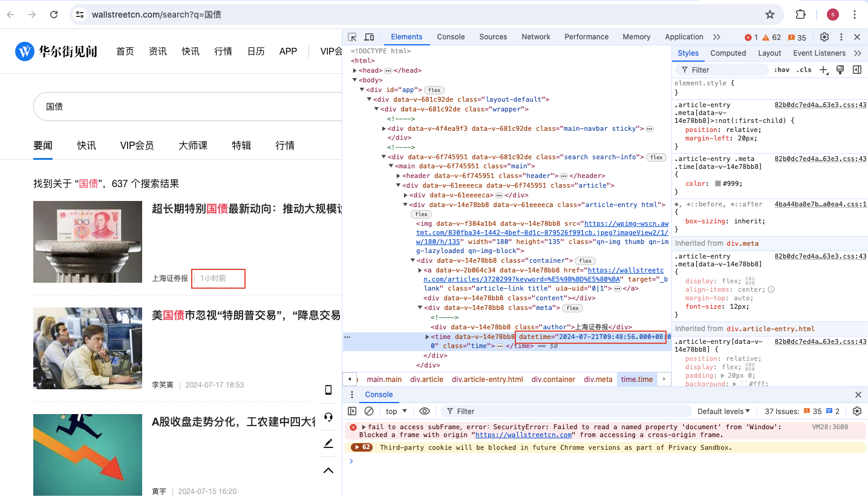Toggle the device toolbar icon
This screenshot has height=497, width=868.
pyautogui.click(x=369, y=37)
